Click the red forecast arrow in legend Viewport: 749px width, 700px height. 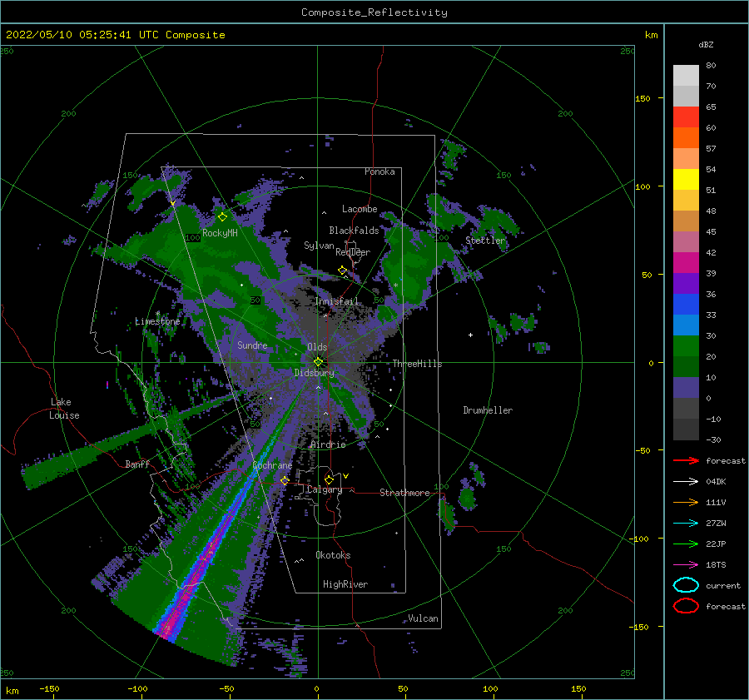pos(686,460)
